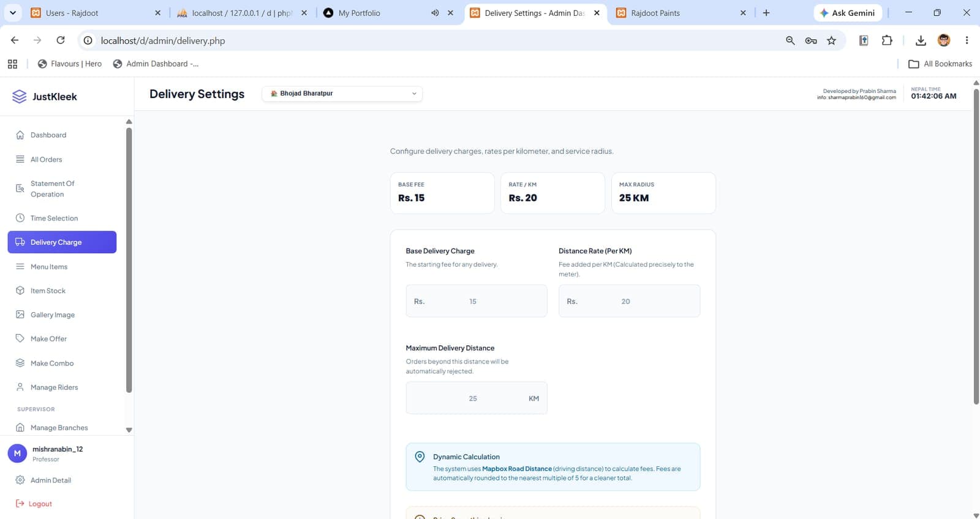Reload the page with refresh icon
Screen dimensions: 980x519
point(61,40)
